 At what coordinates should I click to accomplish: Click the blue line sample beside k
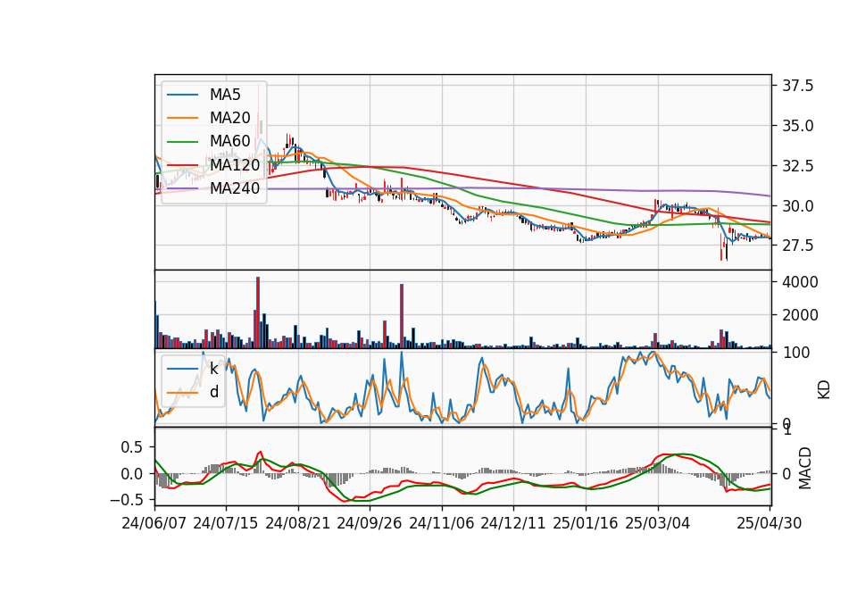pyautogui.click(x=182, y=369)
